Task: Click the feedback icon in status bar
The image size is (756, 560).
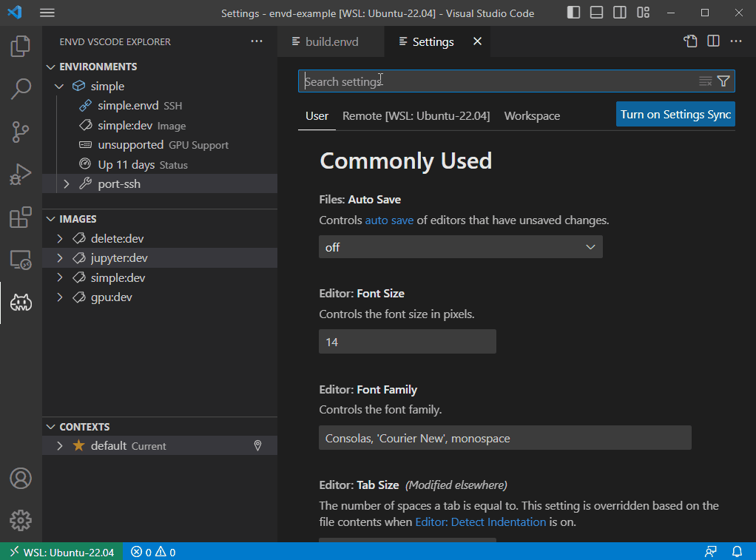Action: coord(711,551)
